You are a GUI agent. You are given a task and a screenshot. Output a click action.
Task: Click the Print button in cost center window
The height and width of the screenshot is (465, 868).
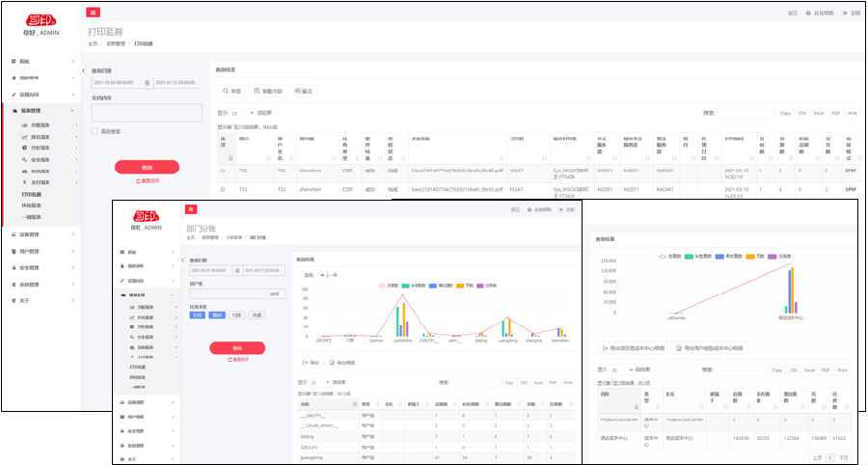842,369
